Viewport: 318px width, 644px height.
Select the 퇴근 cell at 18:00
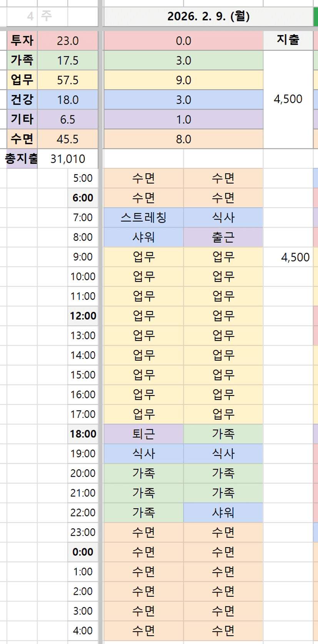click(143, 434)
